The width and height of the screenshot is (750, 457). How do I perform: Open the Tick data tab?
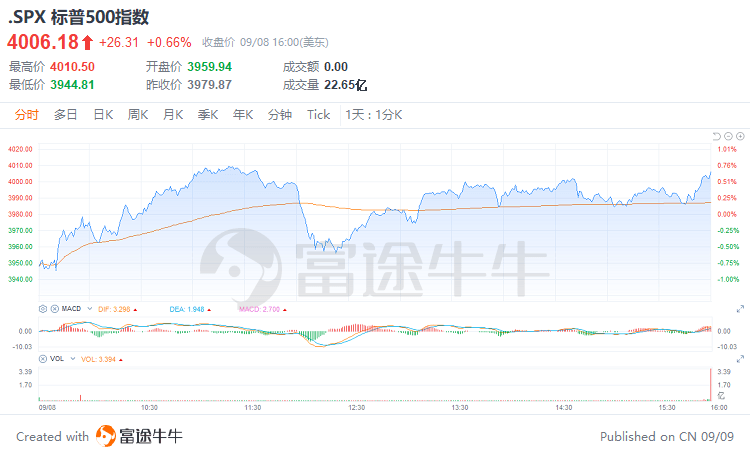coord(319,115)
